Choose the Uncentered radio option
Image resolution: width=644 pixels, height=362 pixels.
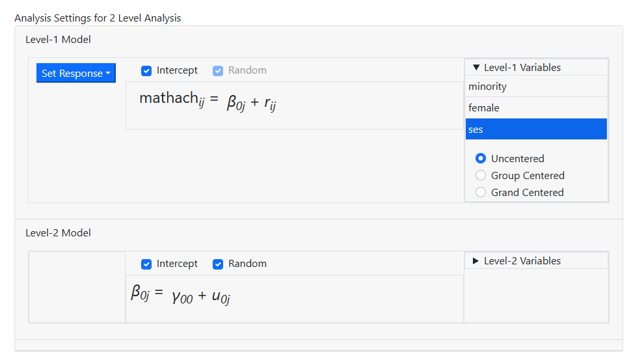(x=481, y=158)
